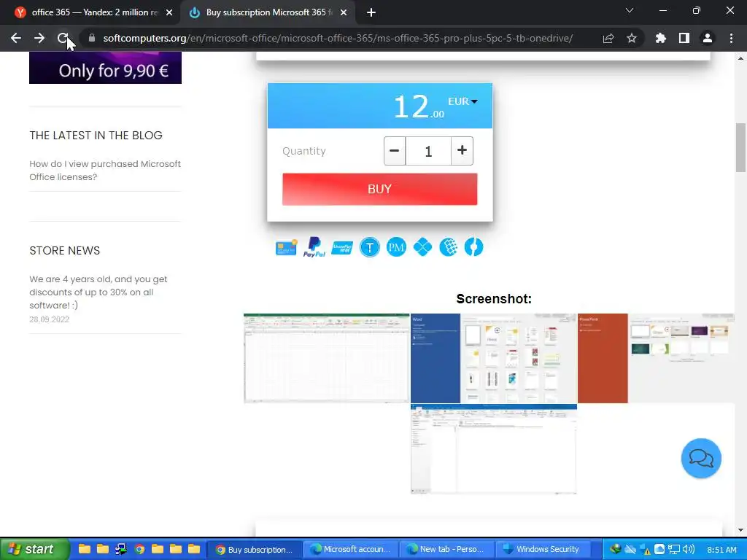Image resolution: width=747 pixels, height=560 pixels.
Task: Open the Only for 9,90 € banner
Action: coord(105,68)
